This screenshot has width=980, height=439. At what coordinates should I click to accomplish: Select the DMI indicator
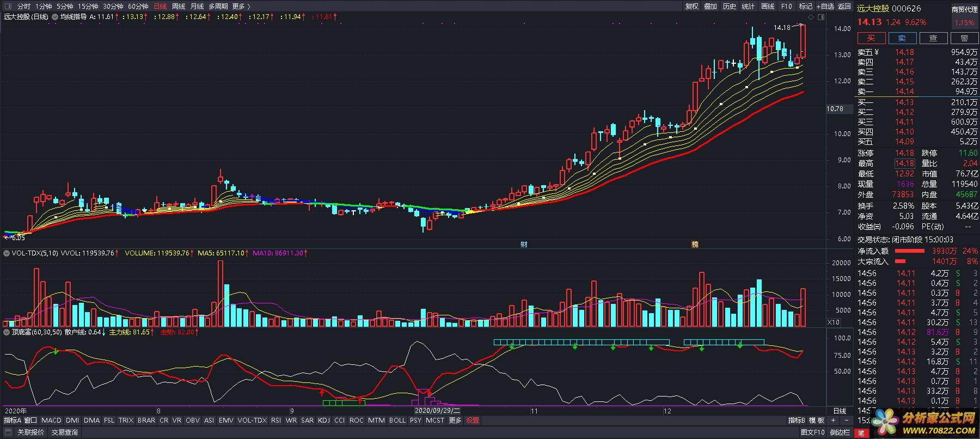[72, 420]
